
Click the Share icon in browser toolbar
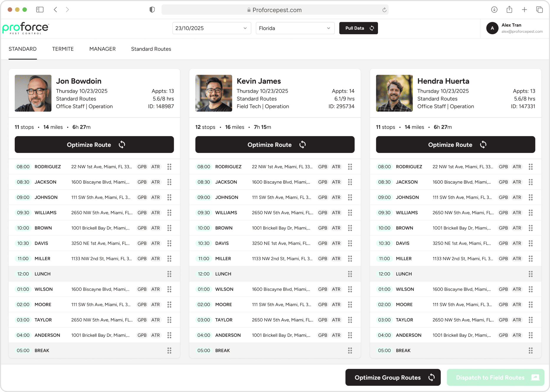coord(509,10)
